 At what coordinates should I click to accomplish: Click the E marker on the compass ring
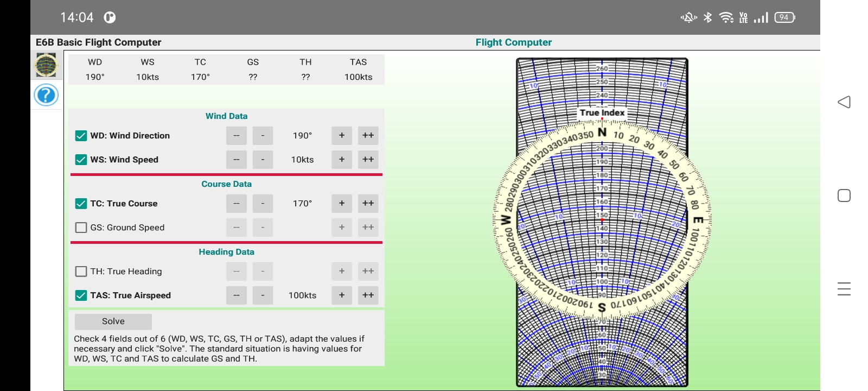click(x=699, y=220)
